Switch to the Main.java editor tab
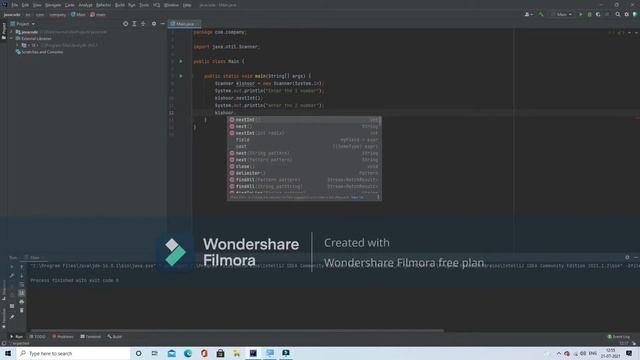640x360 pixels. click(x=183, y=24)
